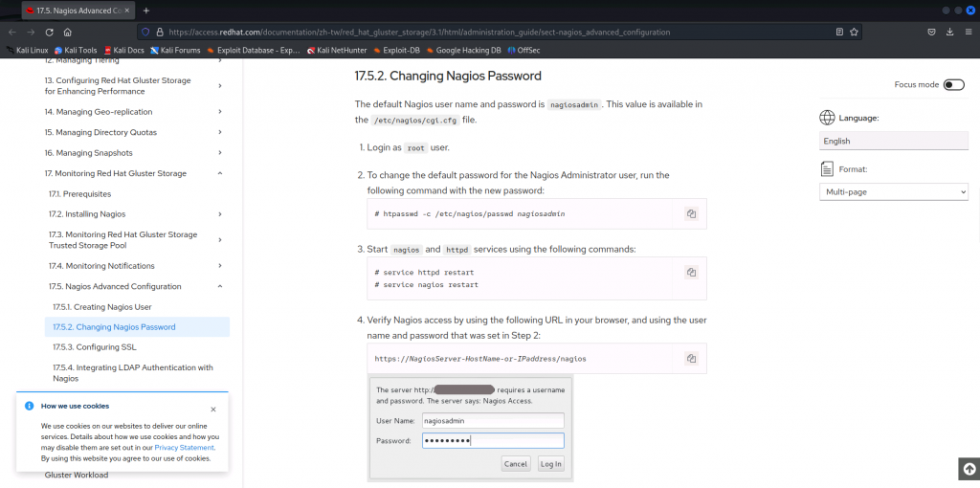
Task: Open Kali Forums bookmark
Action: [176, 50]
